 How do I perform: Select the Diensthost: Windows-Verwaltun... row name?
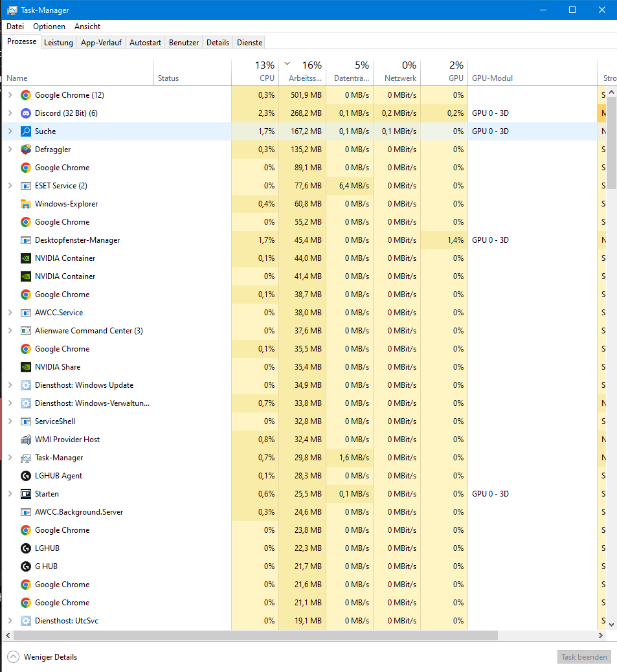point(92,403)
